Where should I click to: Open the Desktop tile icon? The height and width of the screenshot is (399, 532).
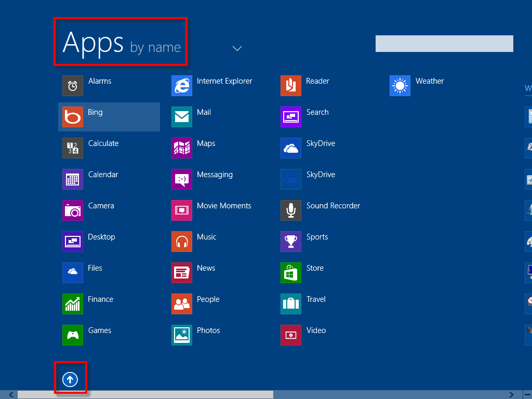(73, 242)
